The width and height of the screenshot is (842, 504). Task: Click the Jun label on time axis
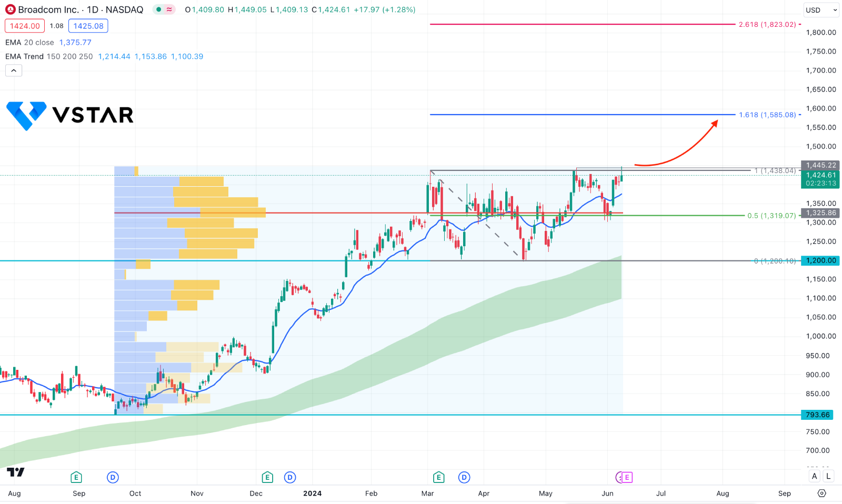click(x=607, y=493)
